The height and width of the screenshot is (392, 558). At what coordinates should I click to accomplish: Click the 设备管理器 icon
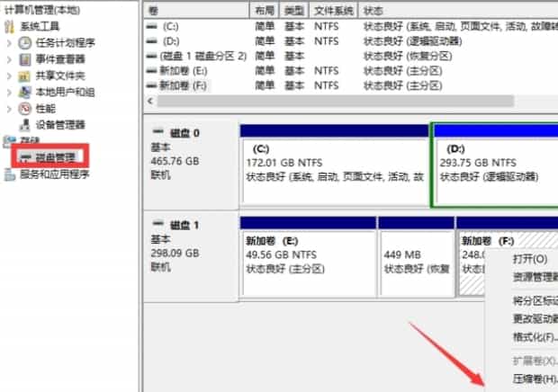click(26, 124)
